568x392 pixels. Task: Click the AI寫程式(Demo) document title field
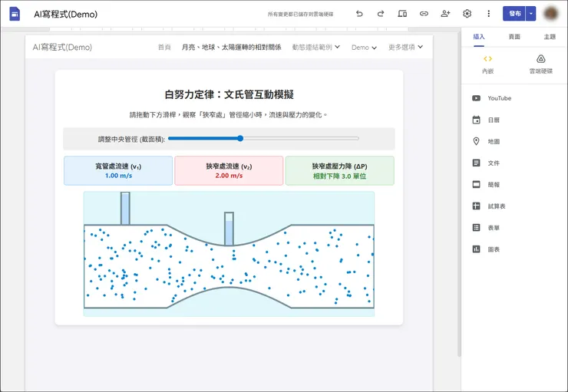pyautogui.click(x=65, y=14)
